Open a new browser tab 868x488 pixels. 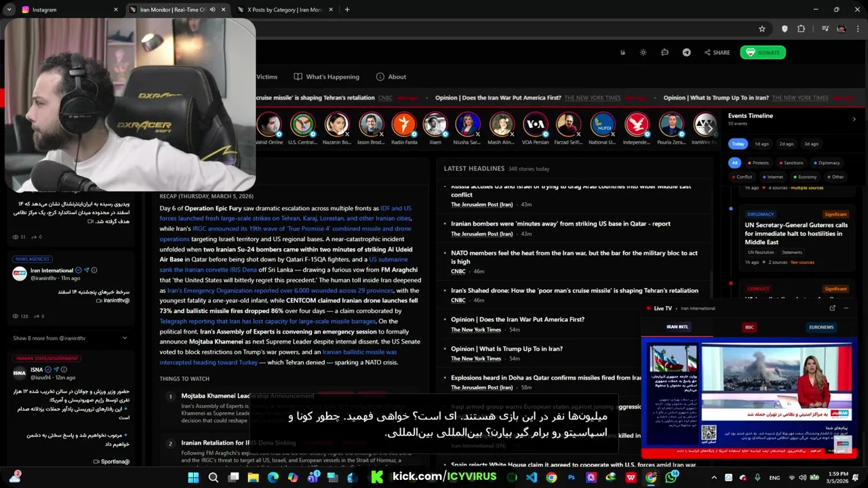pyautogui.click(x=347, y=9)
